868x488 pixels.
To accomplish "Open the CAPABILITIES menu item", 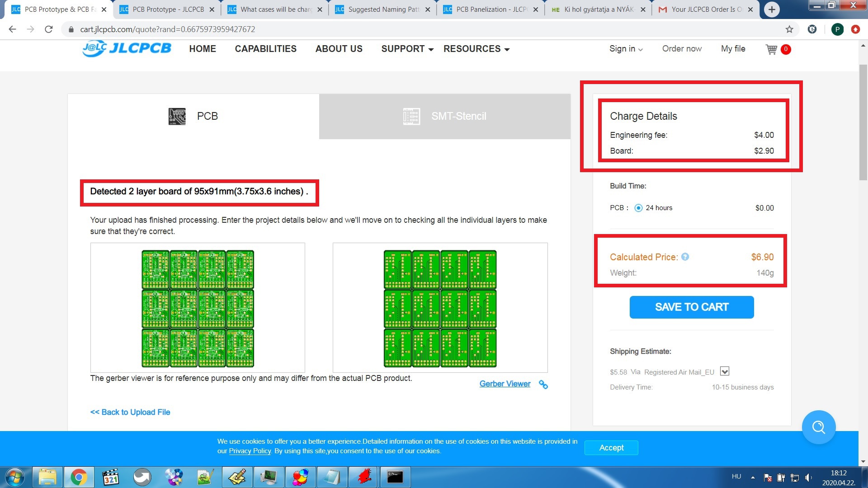I will (265, 49).
